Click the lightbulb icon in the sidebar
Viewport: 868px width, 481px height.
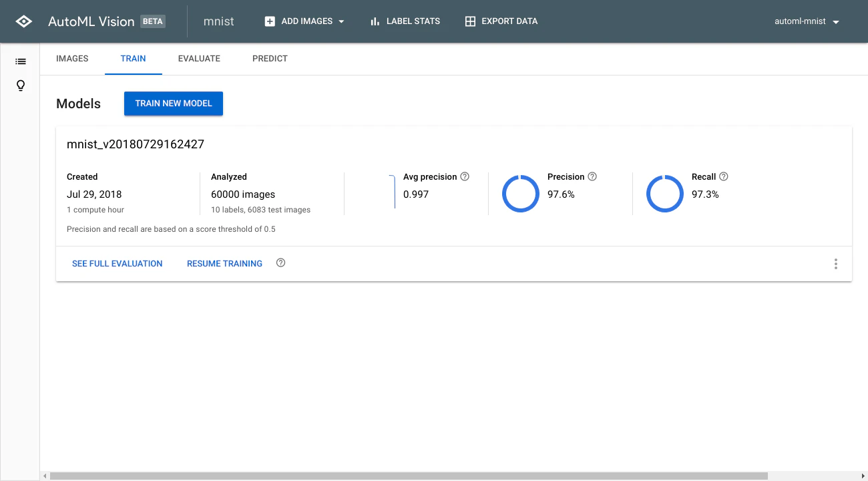[21, 86]
